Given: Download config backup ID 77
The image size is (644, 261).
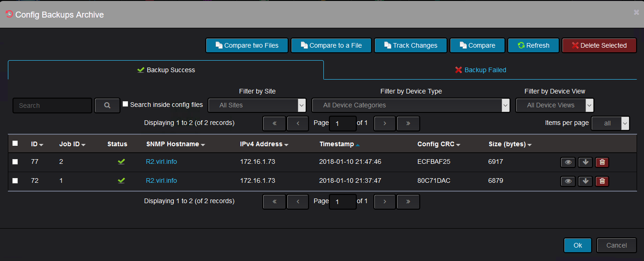Looking at the screenshot, I should tap(585, 162).
